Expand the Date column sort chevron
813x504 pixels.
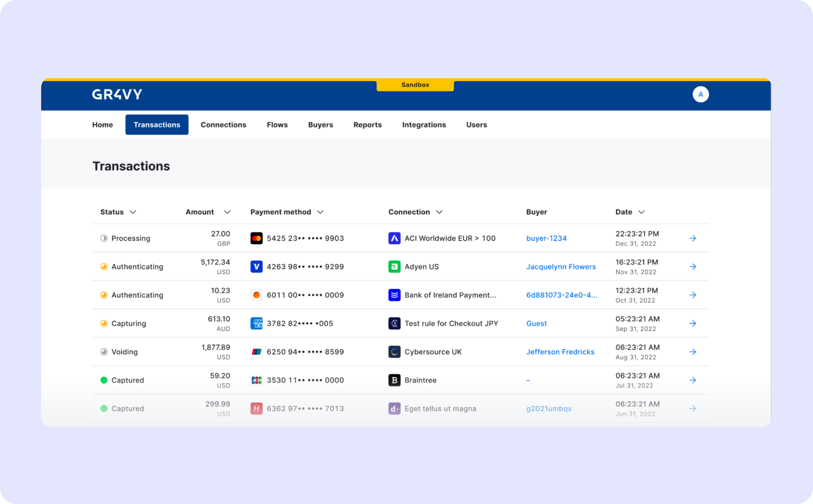[641, 212]
